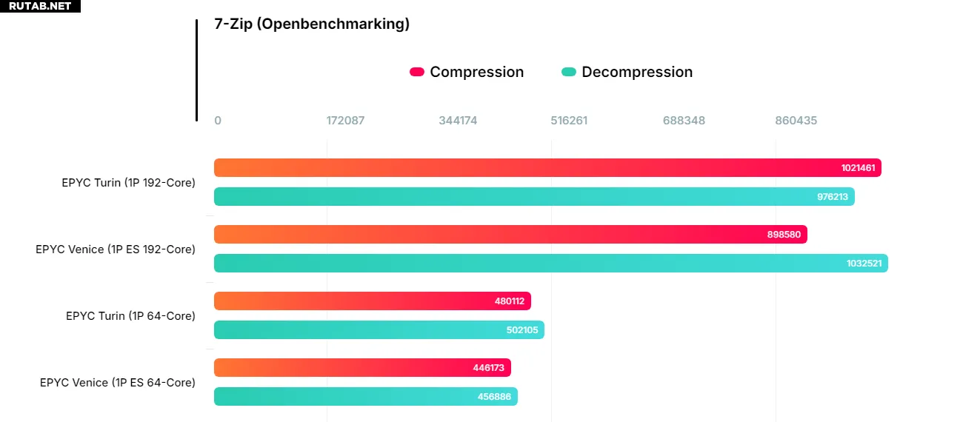
Task: Select the EPYC Turin 192-Core compression bar
Action: click(547, 168)
